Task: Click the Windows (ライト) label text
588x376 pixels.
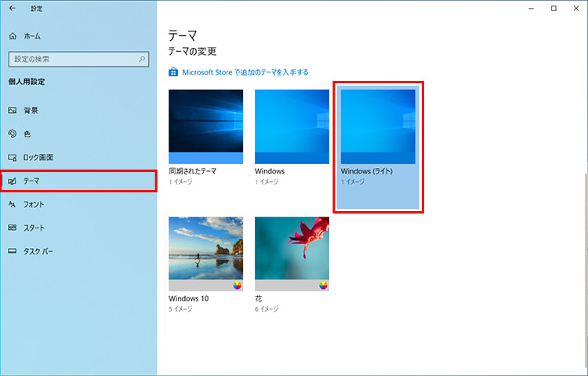Action: tap(367, 171)
